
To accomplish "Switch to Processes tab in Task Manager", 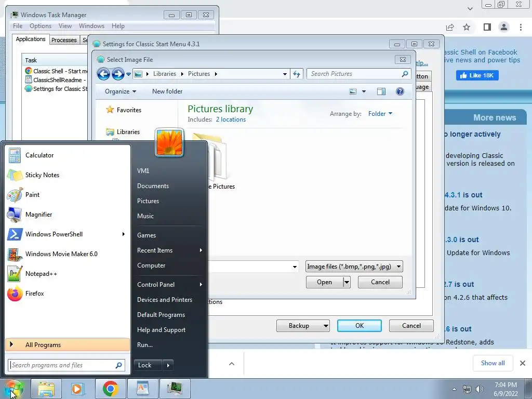I will click(64, 40).
